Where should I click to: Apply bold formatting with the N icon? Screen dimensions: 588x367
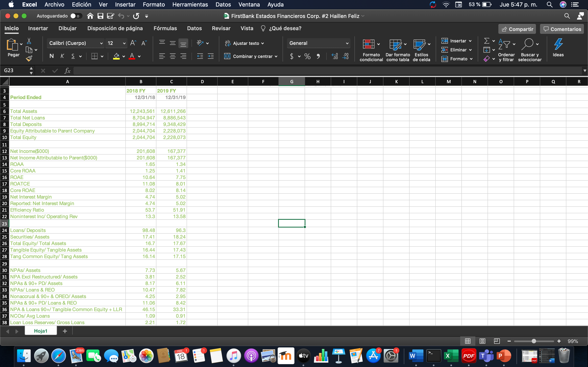[x=51, y=56]
